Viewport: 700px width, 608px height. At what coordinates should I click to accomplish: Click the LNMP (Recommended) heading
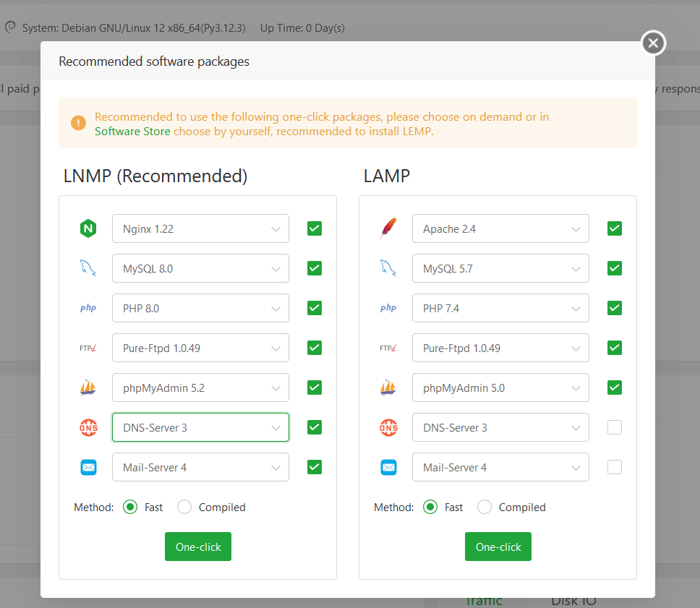click(x=155, y=176)
